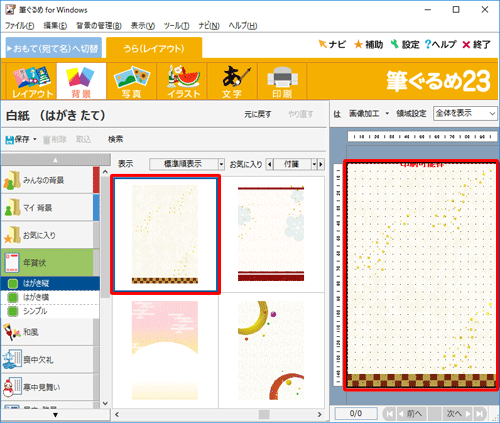Open the ?ヘルプ help button
Screen dimensions: 500x423
pos(440,44)
